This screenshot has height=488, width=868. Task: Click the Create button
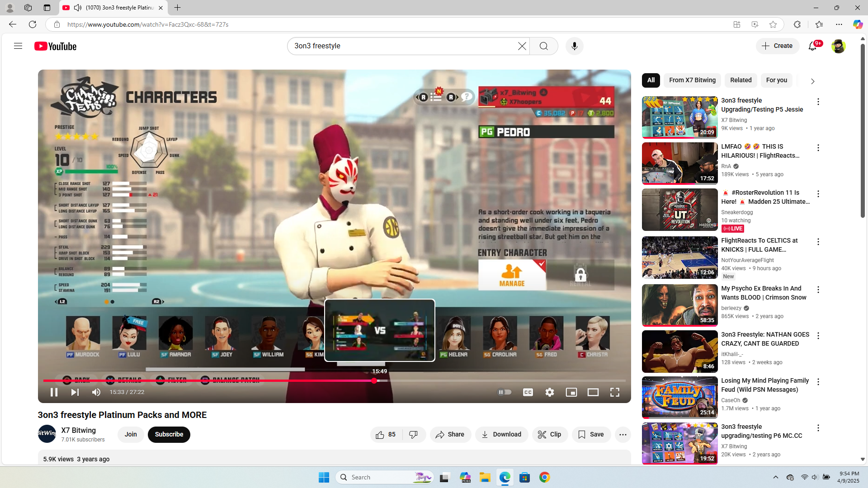coord(778,46)
